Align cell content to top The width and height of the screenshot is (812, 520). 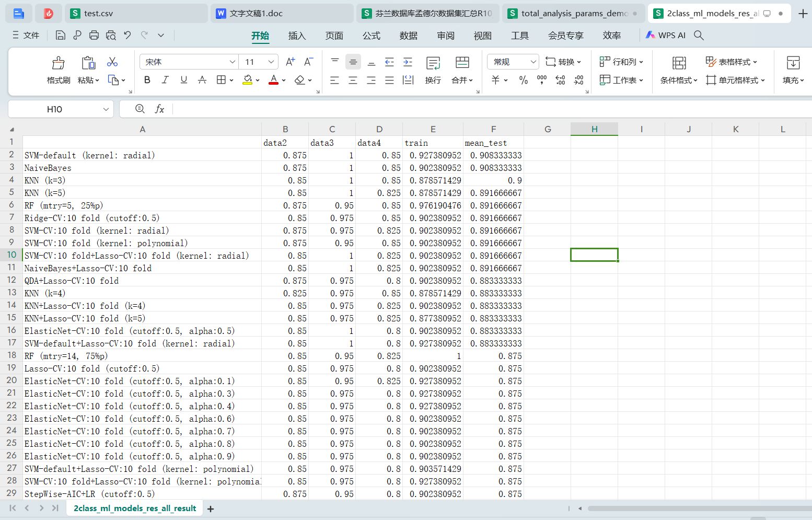(x=335, y=62)
